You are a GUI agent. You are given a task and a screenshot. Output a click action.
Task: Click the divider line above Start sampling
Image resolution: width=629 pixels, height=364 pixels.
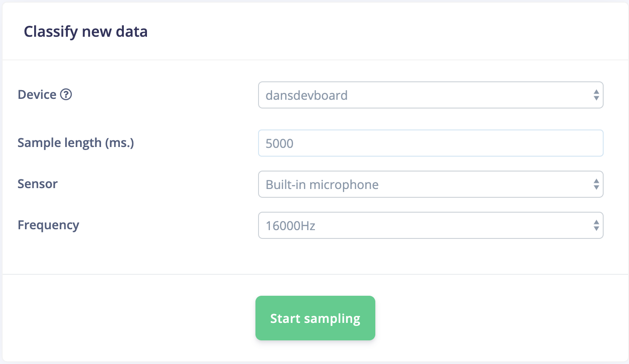coord(315,274)
